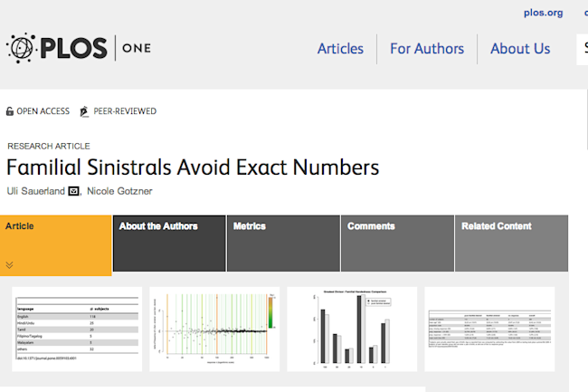Image resolution: width=588 pixels, height=392 pixels.
Task: Click the PLOS ONE wordmark
Action: click(x=96, y=48)
